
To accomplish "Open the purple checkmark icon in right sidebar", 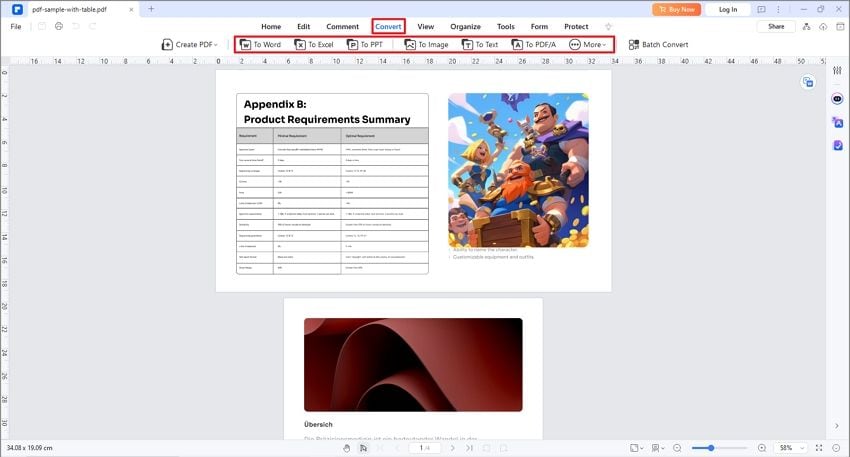I will (x=838, y=145).
